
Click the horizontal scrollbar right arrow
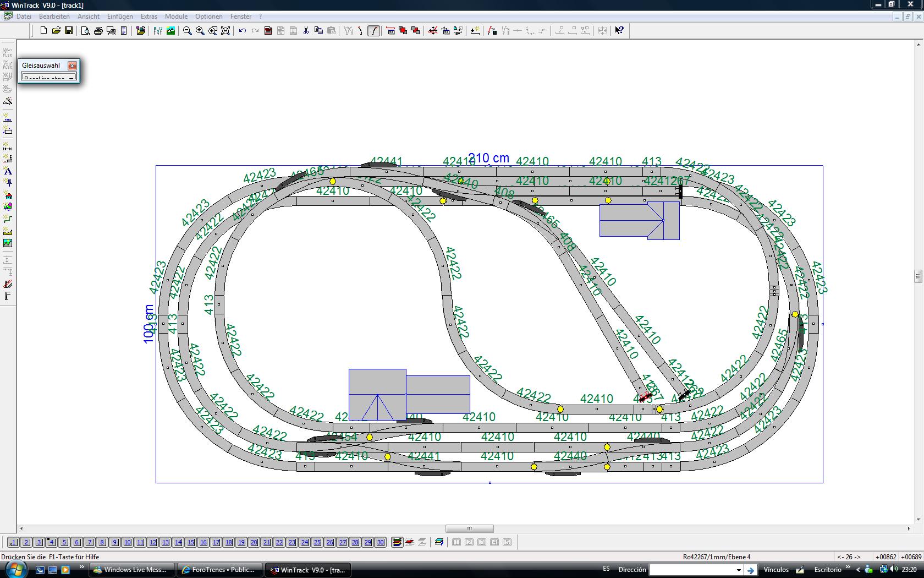coord(908,528)
